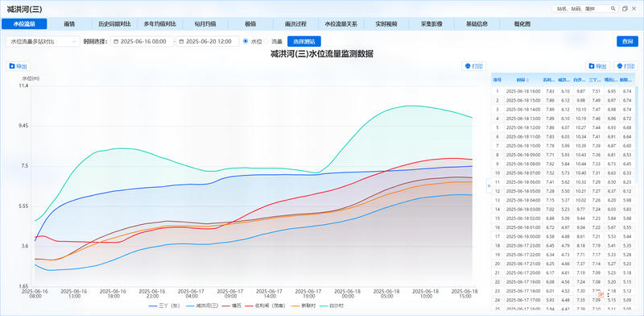This screenshot has width=644, height=316.
Task: Select the 水位 radio button
Action: 246,41
